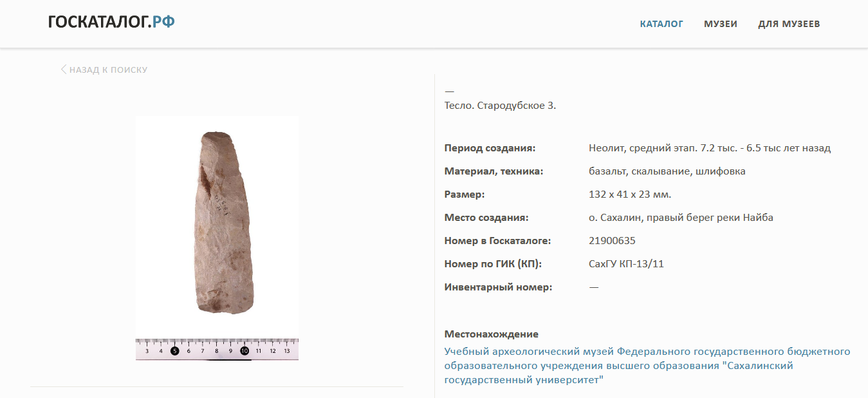Click the СахГУ КП-13/11 record number
Viewport: 868px width, 398px height.
pyautogui.click(x=626, y=264)
